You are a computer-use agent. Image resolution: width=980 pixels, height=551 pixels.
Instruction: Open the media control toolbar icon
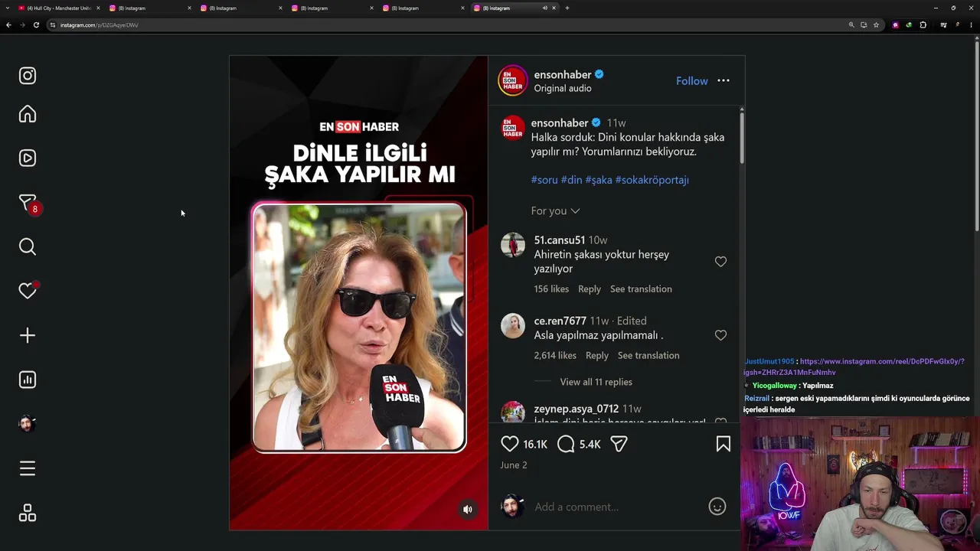pos(943,25)
